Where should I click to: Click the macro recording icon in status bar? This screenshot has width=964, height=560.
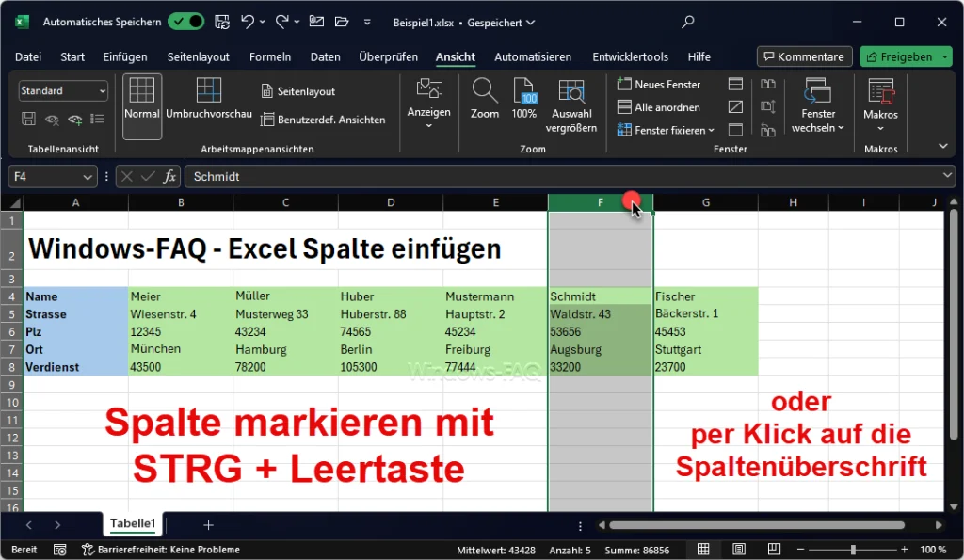(59, 550)
